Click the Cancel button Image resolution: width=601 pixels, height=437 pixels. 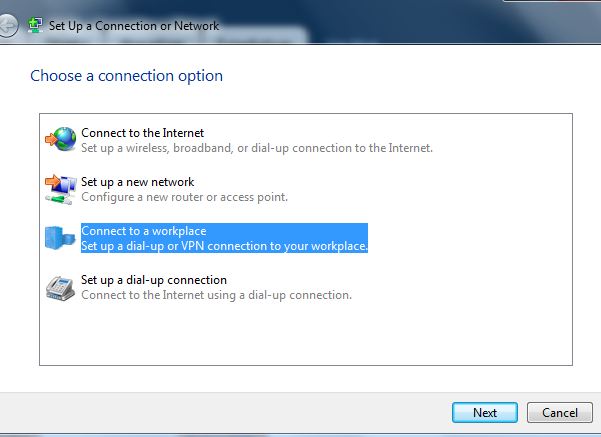click(560, 412)
